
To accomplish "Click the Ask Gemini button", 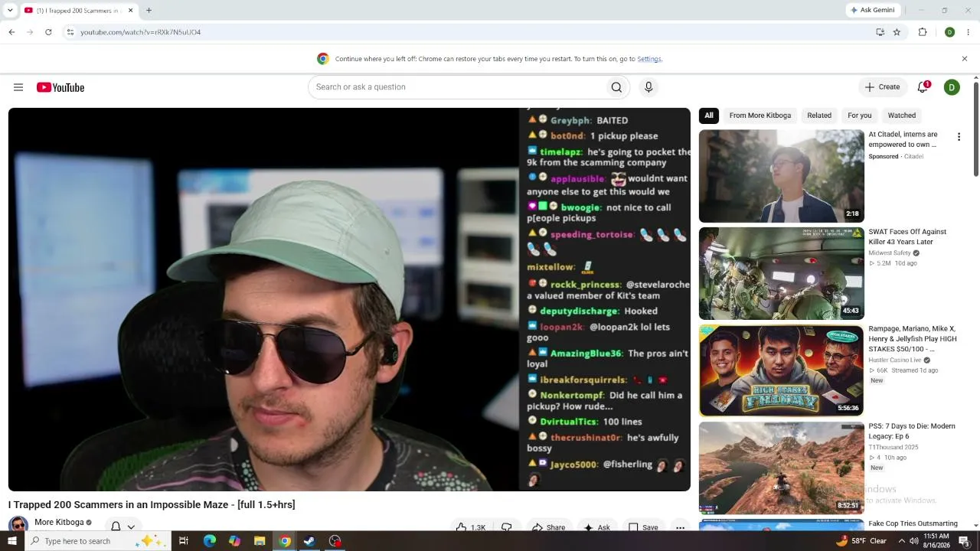I will (x=872, y=11).
